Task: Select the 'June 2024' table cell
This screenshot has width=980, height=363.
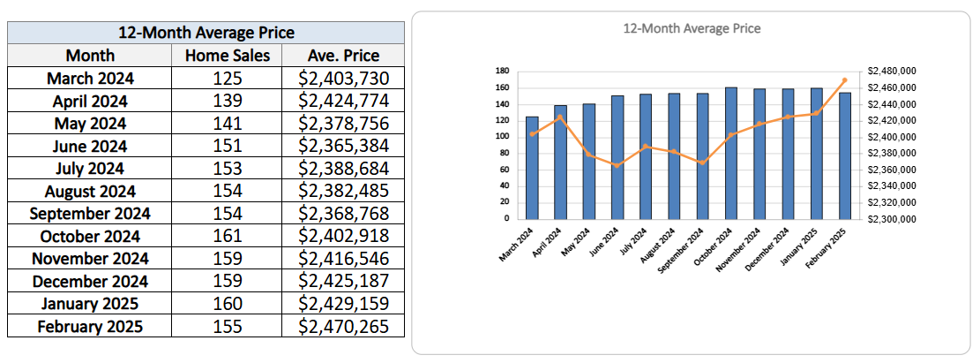Action: 90,146
